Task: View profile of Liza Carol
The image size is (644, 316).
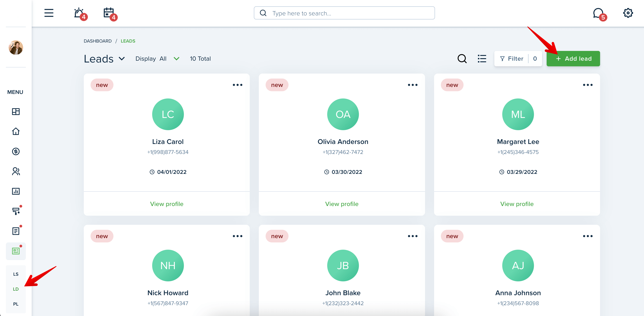Action: tap(167, 204)
